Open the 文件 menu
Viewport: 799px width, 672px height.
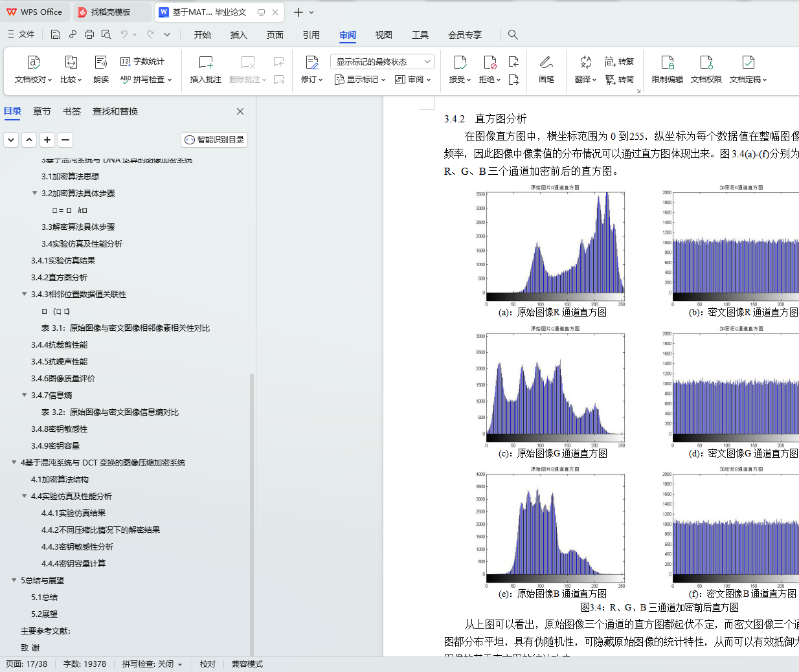pos(21,34)
